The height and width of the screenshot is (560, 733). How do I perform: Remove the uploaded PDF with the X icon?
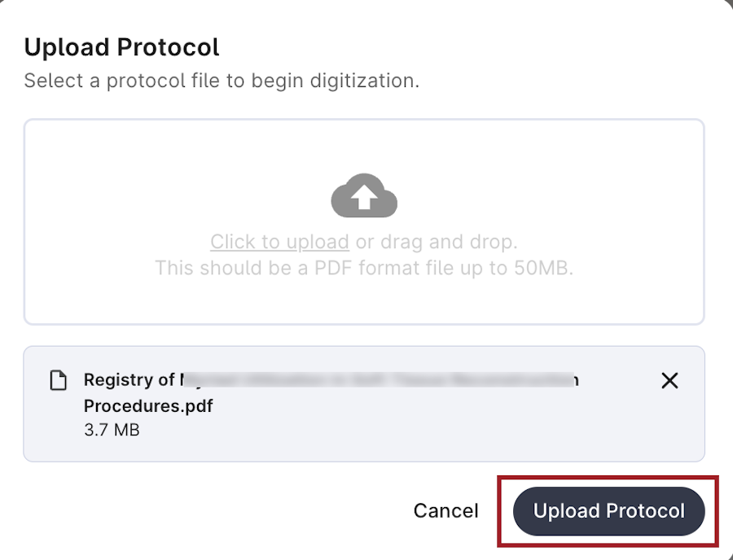(x=669, y=381)
